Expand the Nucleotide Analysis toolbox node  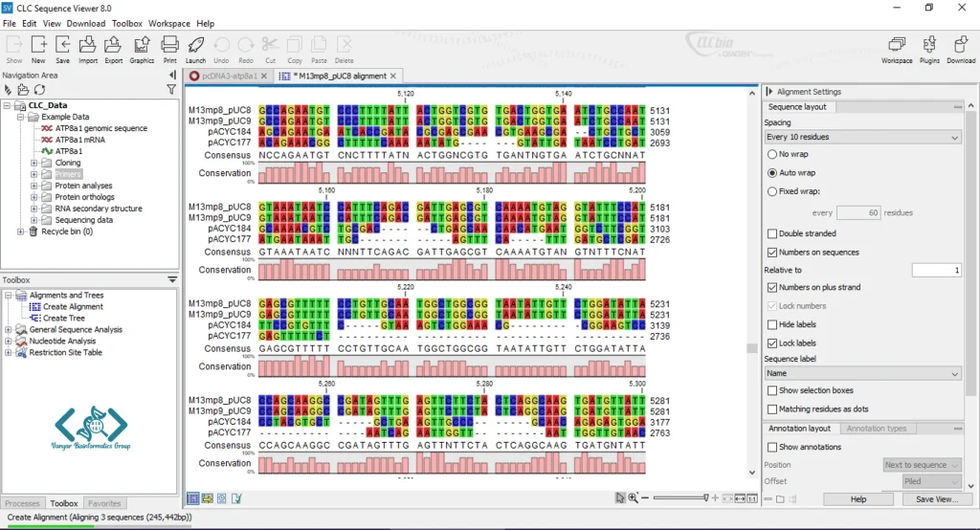(x=8, y=341)
